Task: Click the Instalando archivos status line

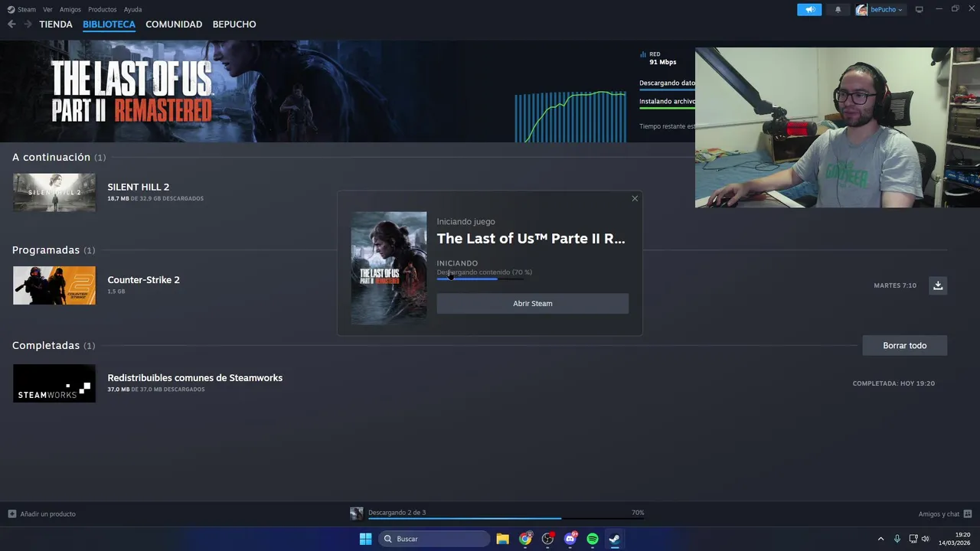Action: click(x=668, y=101)
